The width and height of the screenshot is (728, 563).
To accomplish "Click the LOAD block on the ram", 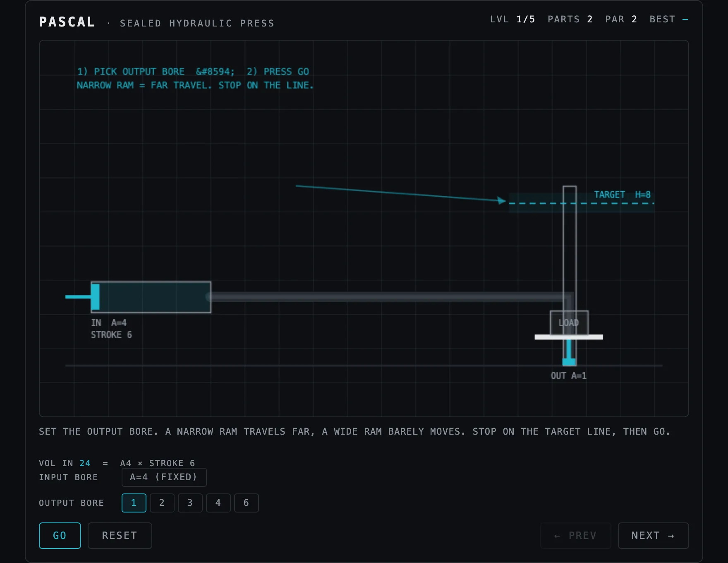I will [x=569, y=322].
